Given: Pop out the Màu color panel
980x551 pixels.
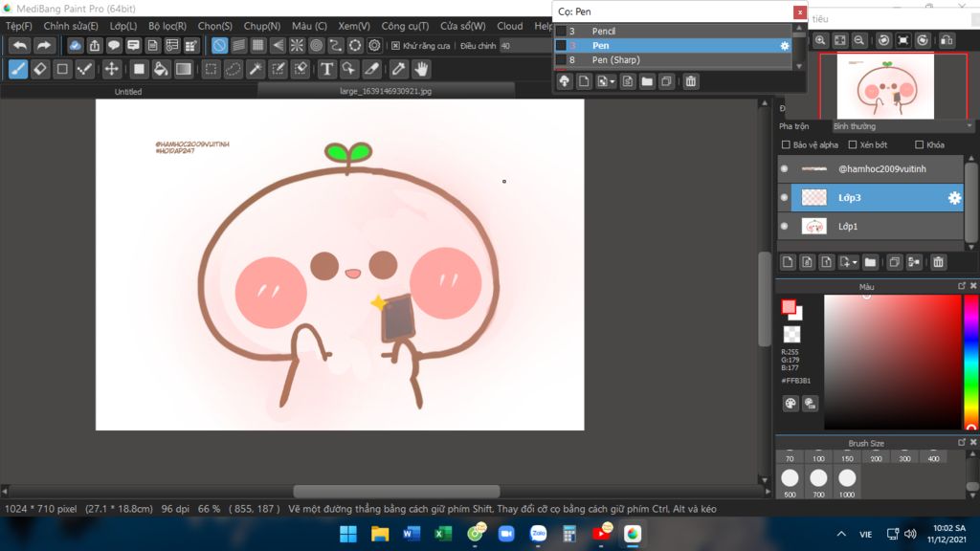Looking at the screenshot, I should (962, 286).
